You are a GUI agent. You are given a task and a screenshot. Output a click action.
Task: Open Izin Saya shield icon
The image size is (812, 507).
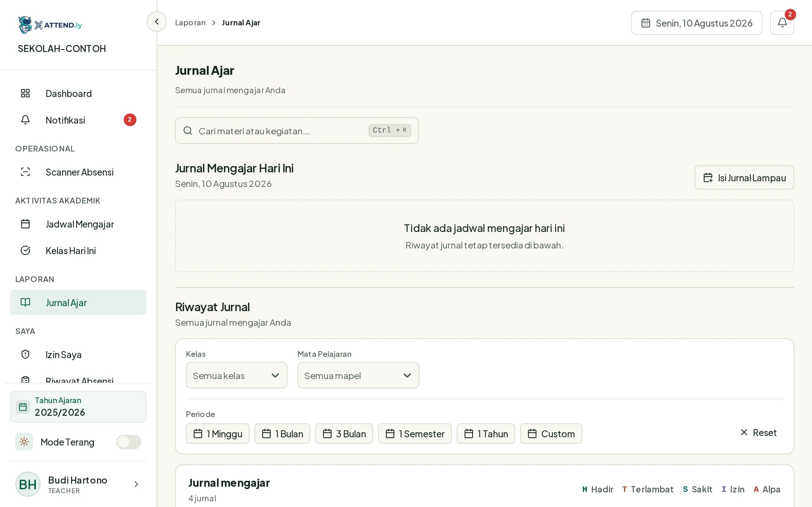[x=25, y=355]
